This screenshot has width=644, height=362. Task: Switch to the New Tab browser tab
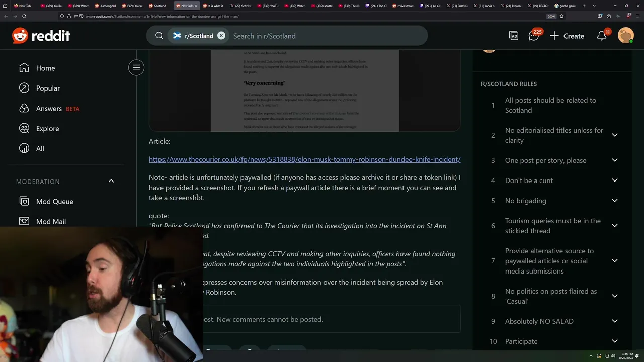tap(22, 6)
